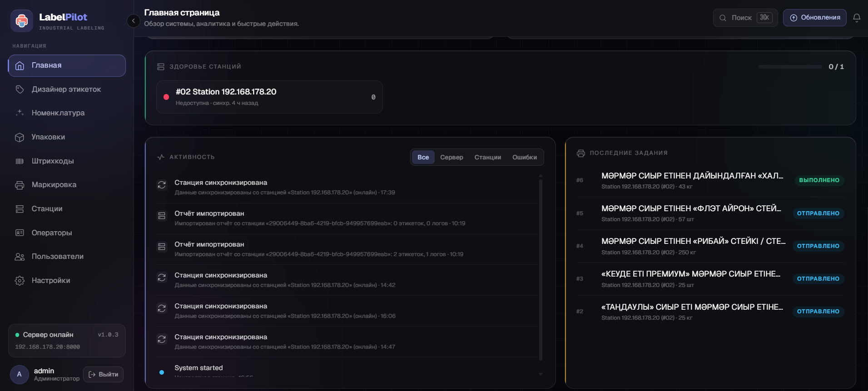Click the Здоровье станций header icon
Image resolution: width=868 pixels, height=391 pixels.
[x=161, y=67]
